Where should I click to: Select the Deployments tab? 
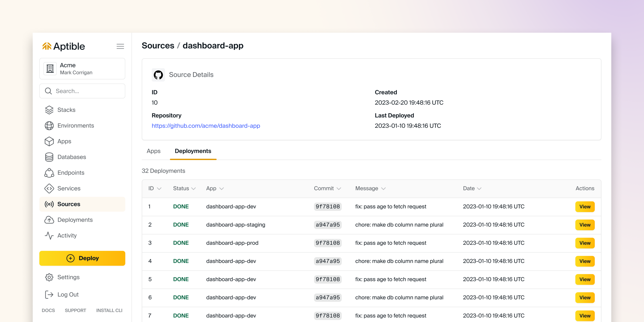(193, 151)
